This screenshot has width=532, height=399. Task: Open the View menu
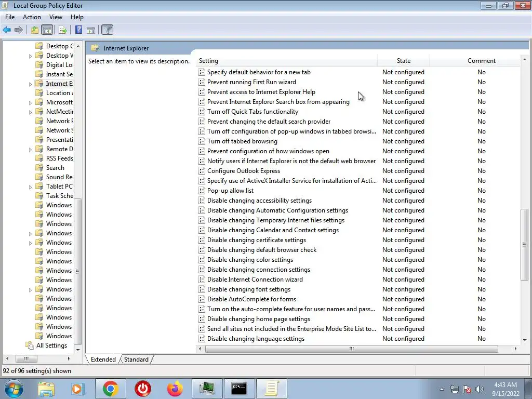coord(56,17)
